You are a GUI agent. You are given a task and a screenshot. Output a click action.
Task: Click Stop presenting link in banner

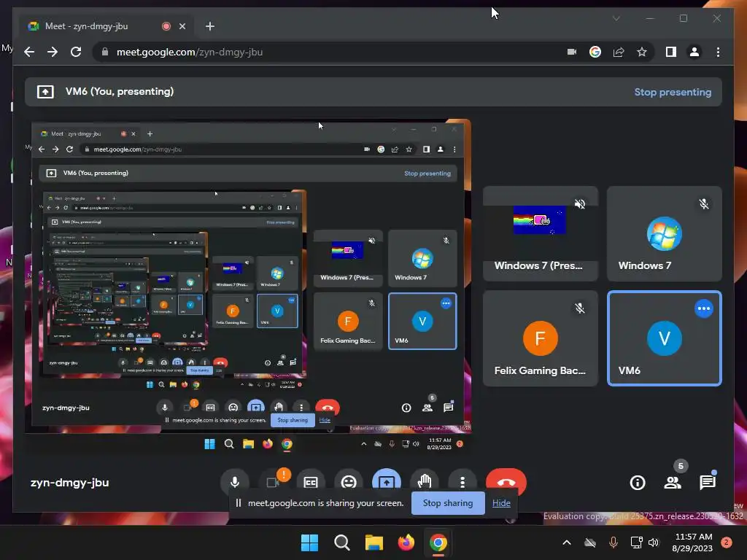[x=673, y=93]
